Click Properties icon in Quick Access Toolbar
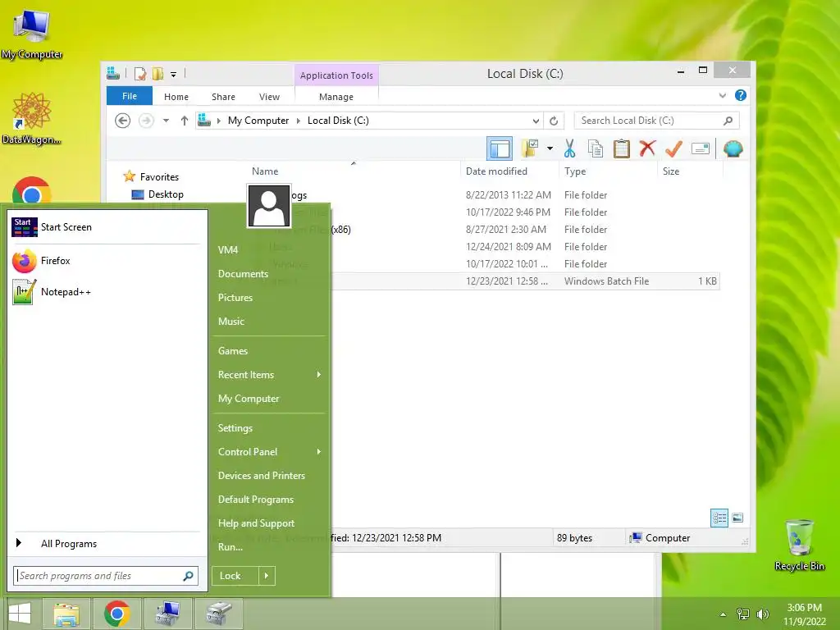The image size is (840, 630). 139,74
